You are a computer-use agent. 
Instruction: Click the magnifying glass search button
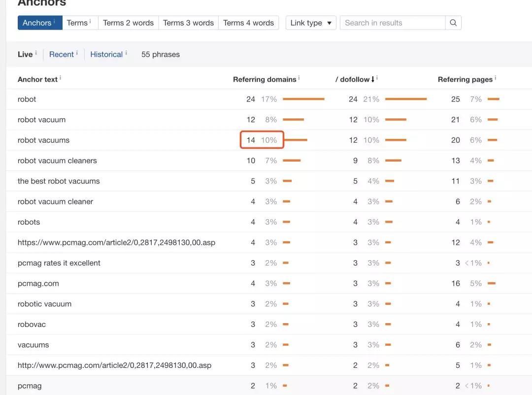click(453, 23)
